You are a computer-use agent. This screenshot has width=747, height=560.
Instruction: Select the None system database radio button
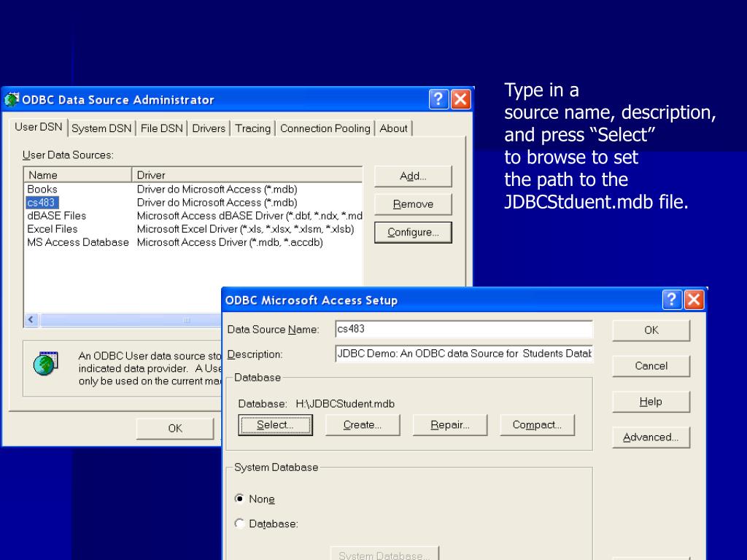(x=239, y=499)
